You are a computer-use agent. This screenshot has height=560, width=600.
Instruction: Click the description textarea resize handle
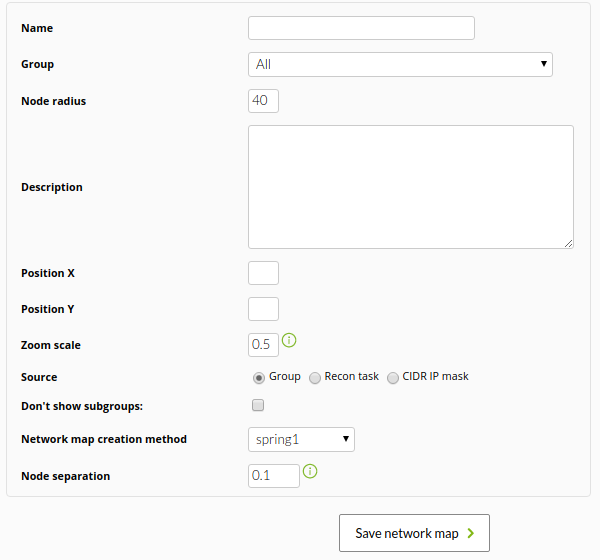point(568,243)
